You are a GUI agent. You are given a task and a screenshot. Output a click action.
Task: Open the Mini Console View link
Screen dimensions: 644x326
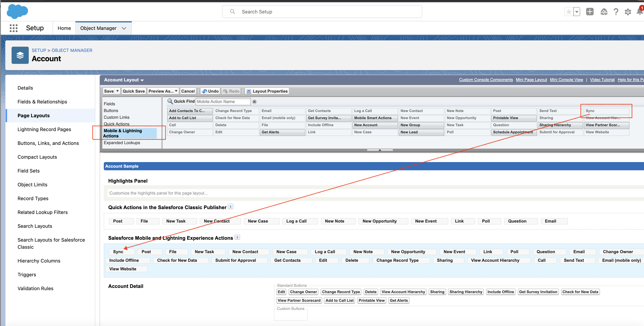click(566, 80)
